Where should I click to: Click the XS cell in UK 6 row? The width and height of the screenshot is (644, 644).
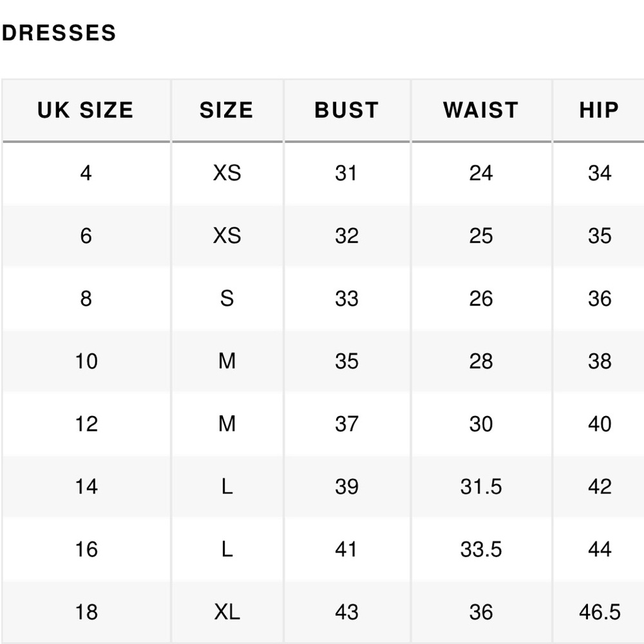pos(227,236)
